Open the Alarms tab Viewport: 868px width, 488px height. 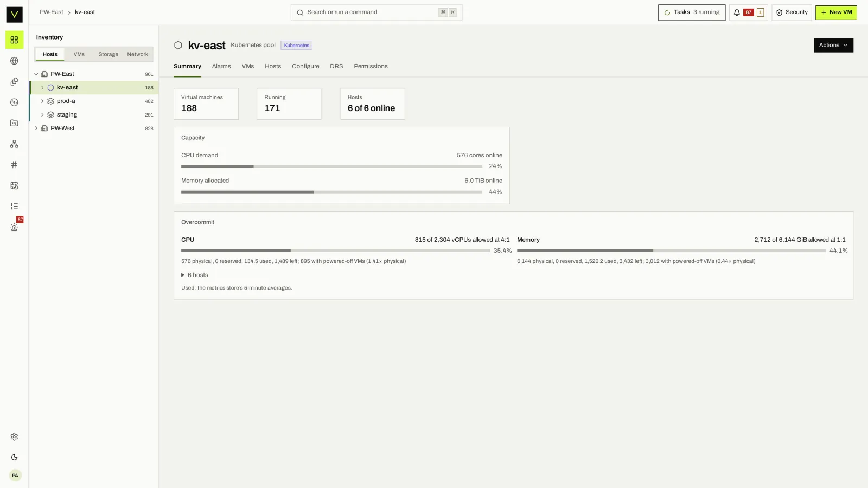pos(221,67)
